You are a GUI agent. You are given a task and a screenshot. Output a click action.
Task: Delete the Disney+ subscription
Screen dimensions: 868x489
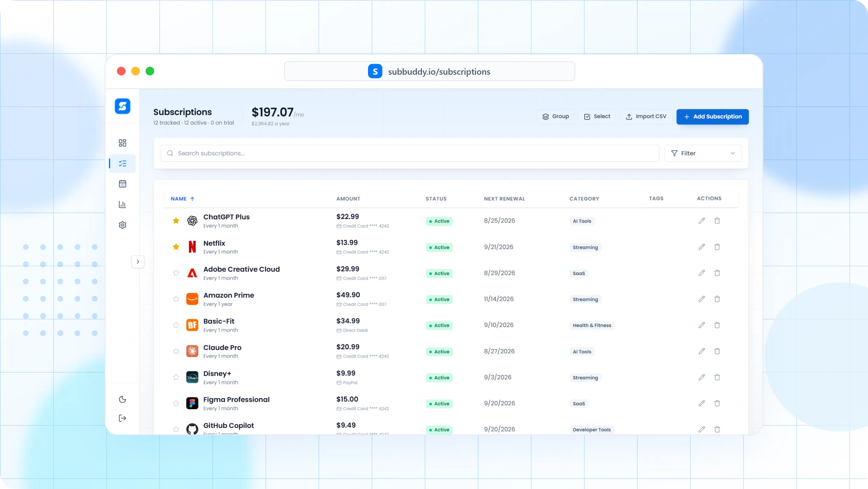pos(717,377)
